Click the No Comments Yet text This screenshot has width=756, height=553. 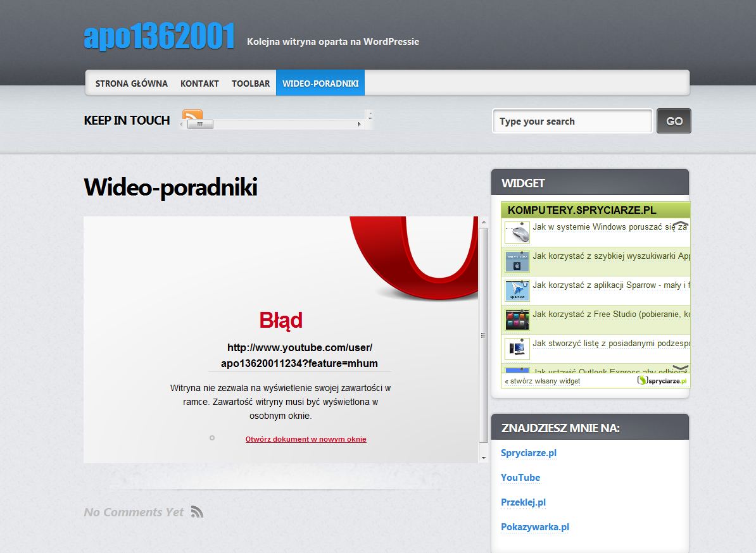[x=134, y=512]
